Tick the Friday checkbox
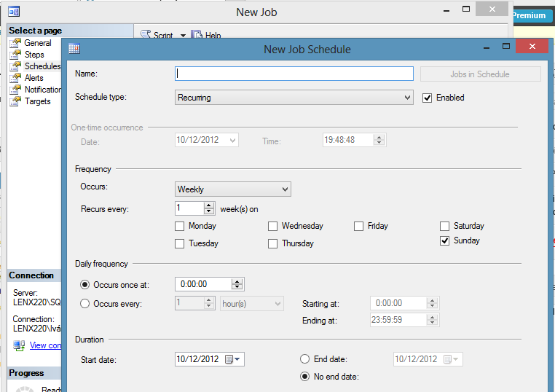This screenshot has height=392, width=555. click(359, 227)
